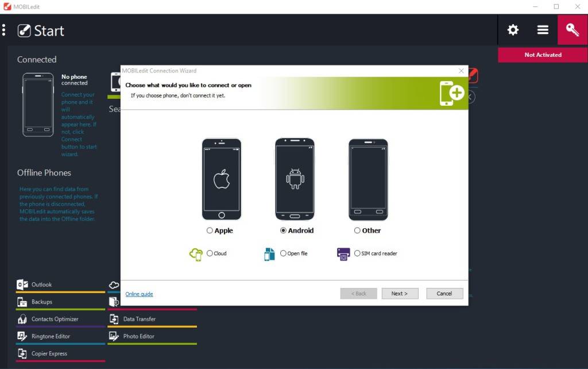Click the Android phone image
Image resolution: width=588 pixels, height=369 pixels.
[x=295, y=179]
